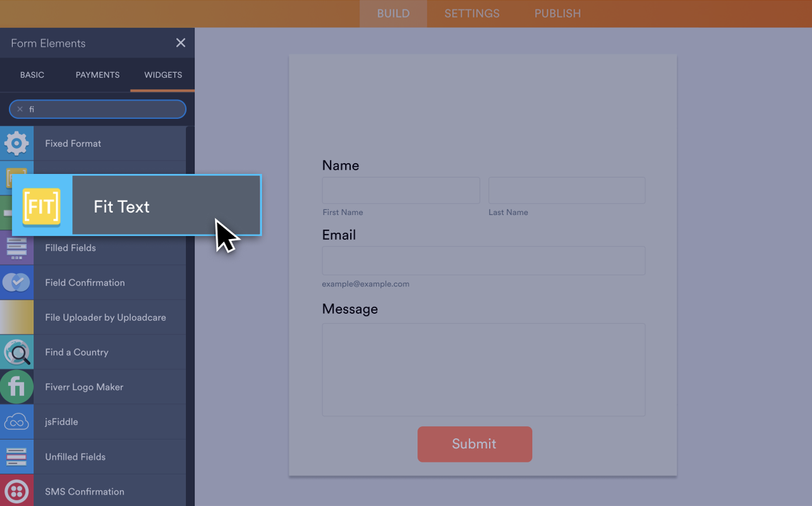Switch to the SETTINGS tab
The image size is (812, 506).
tap(471, 13)
